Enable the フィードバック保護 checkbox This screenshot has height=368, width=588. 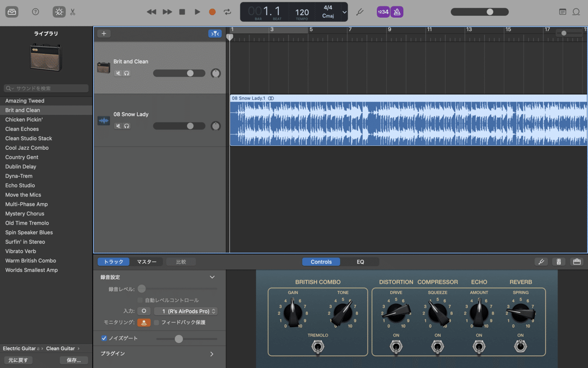(156, 322)
